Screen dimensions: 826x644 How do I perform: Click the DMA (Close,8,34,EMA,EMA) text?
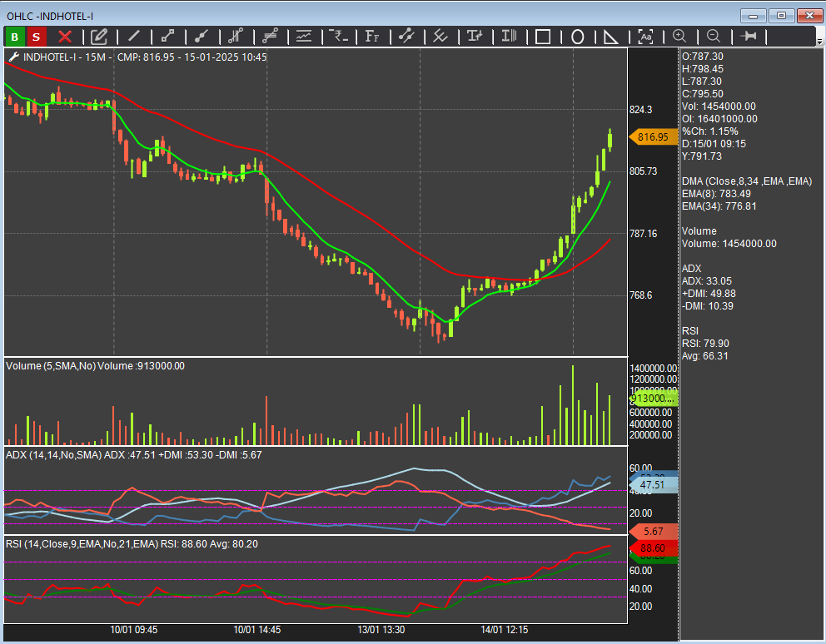[x=747, y=181]
